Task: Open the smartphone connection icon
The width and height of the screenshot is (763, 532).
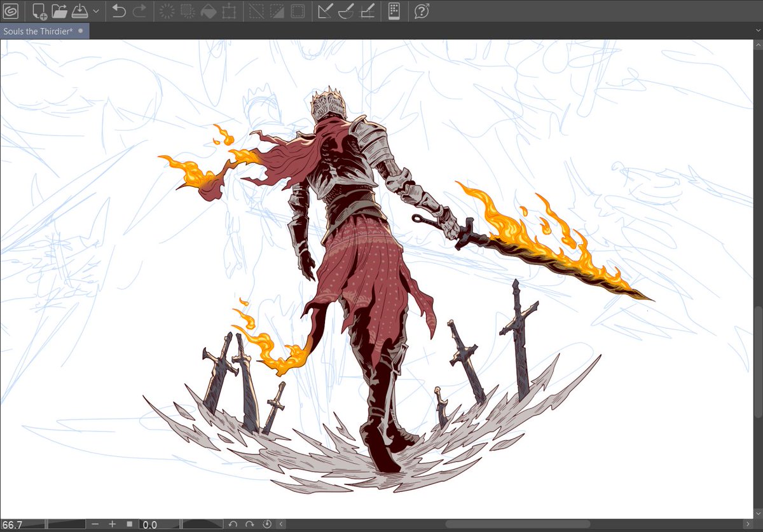Action: (x=394, y=10)
